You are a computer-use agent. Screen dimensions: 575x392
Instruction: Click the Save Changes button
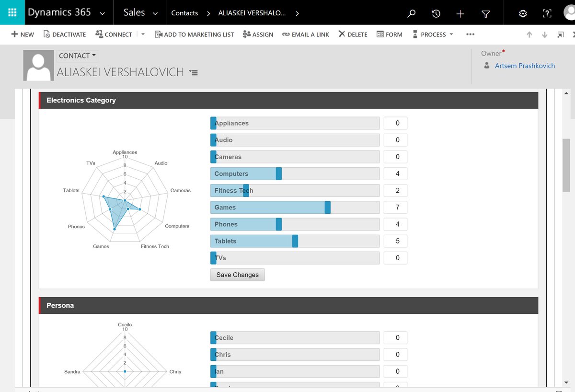237,275
